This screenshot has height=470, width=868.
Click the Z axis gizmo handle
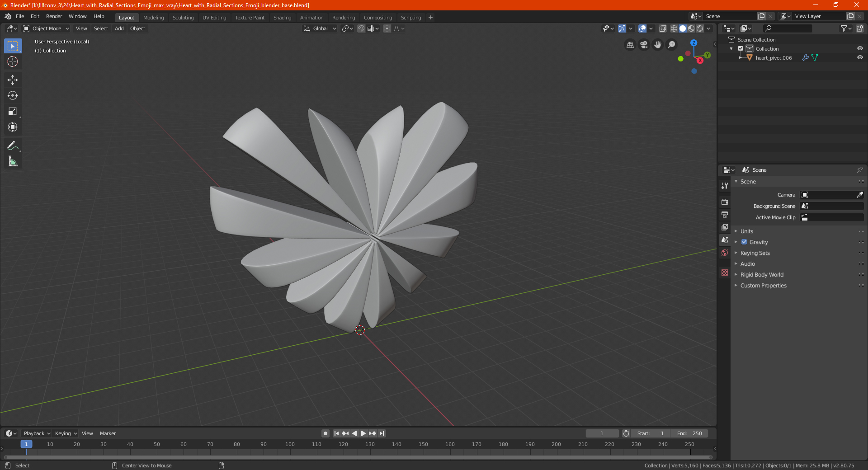(x=693, y=42)
